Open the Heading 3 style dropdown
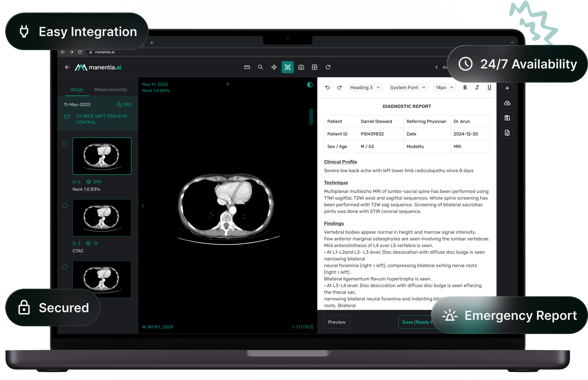Viewport: 588px width, 380px height. (x=365, y=88)
